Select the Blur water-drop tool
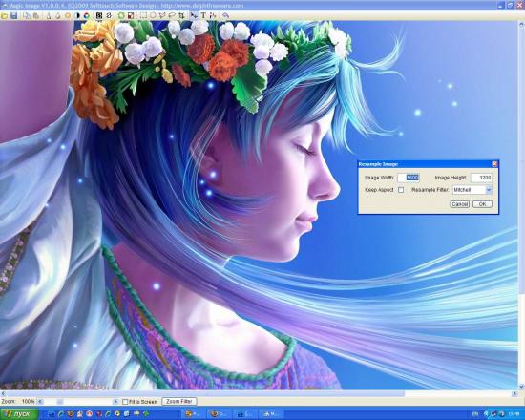This screenshot has width=525, height=420. click(x=58, y=15)
